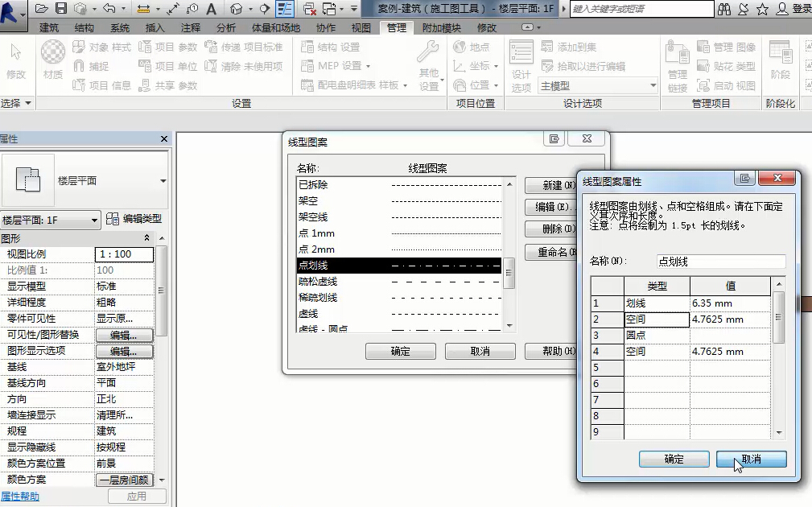
Task: Click the 管理链接 icon in ribbon
Action: coord(677,64)
